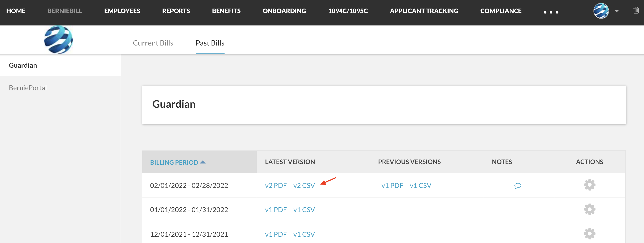Open the 1094C/1095C menu

348,11
